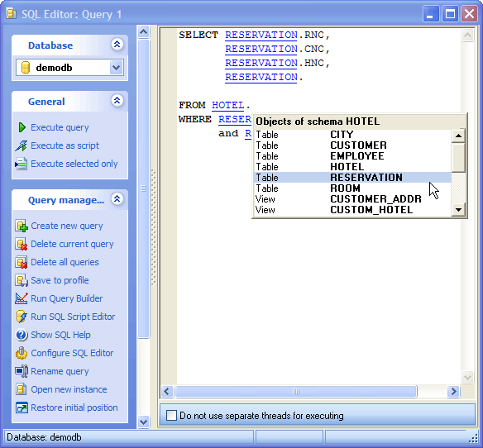Select the CUSTOM_HOTEL view entry
The width and height of the screenshot is (483, 448).
[351, 210]
